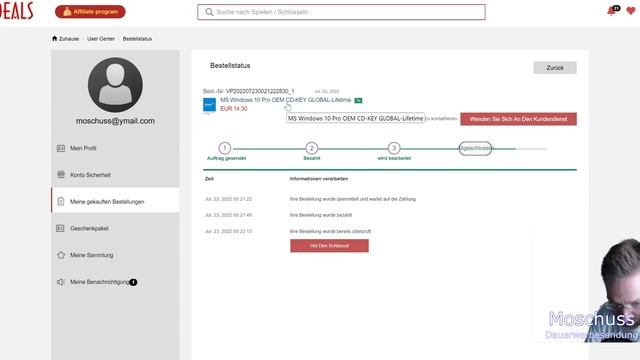Click the green badge beside product title
This screenshot has width=640, height=360.
[x=358, y=100]
